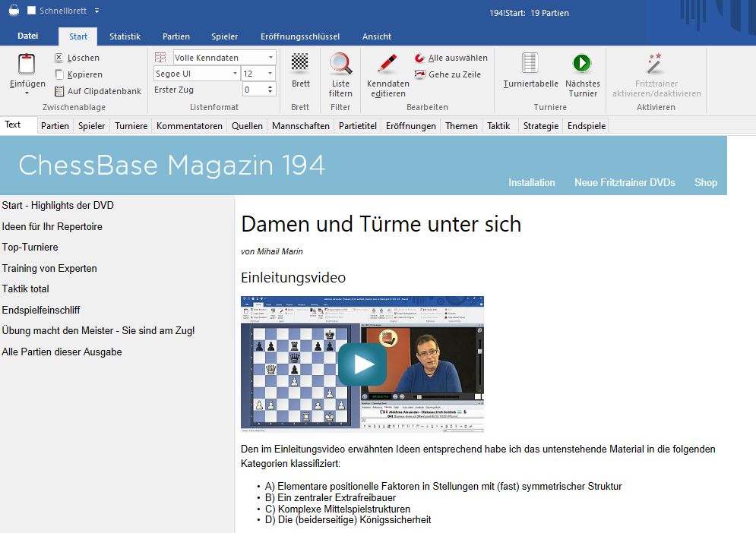Click the Alle auswählen icon
756x533 pixels.
[x=420, y=58]
